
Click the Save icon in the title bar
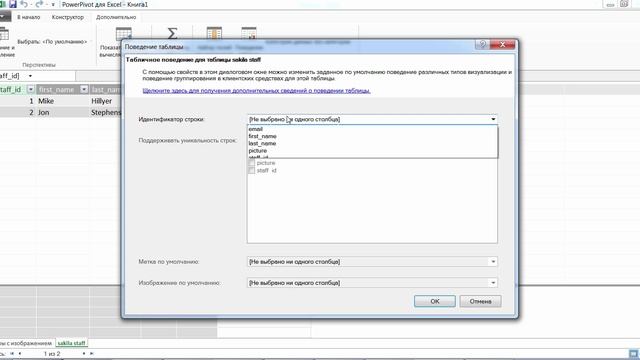13,4
